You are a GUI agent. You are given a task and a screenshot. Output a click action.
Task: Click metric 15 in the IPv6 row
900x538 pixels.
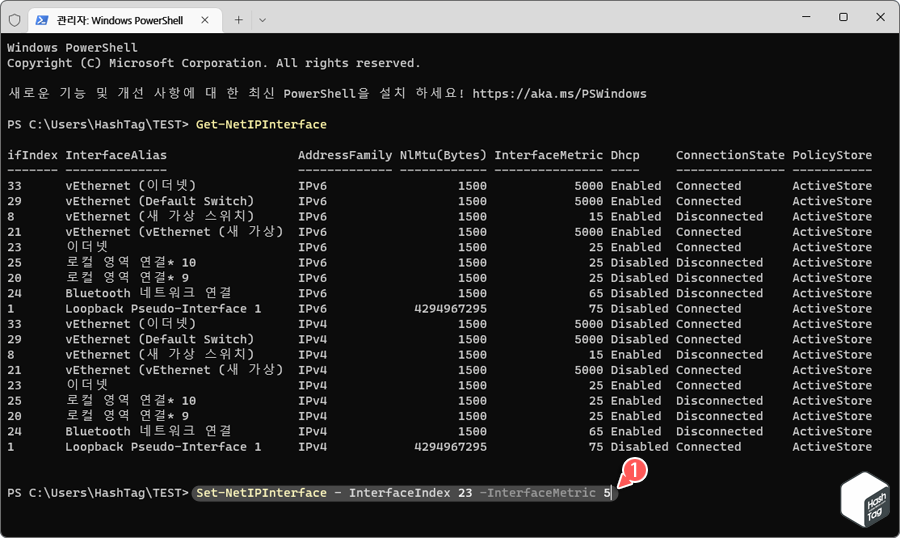(596, 216)
